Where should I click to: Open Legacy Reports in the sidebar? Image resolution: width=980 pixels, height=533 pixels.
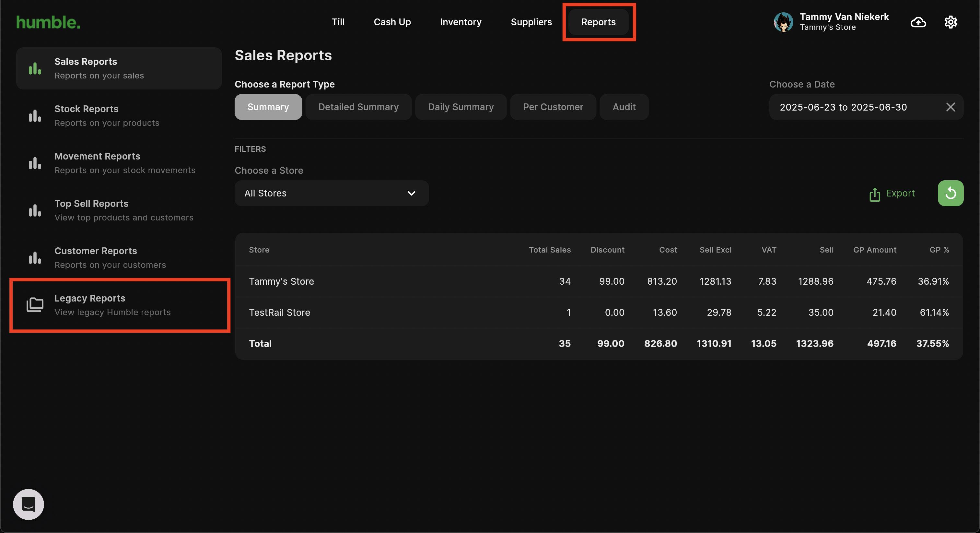pyautogui.click(x=119, y=305)
